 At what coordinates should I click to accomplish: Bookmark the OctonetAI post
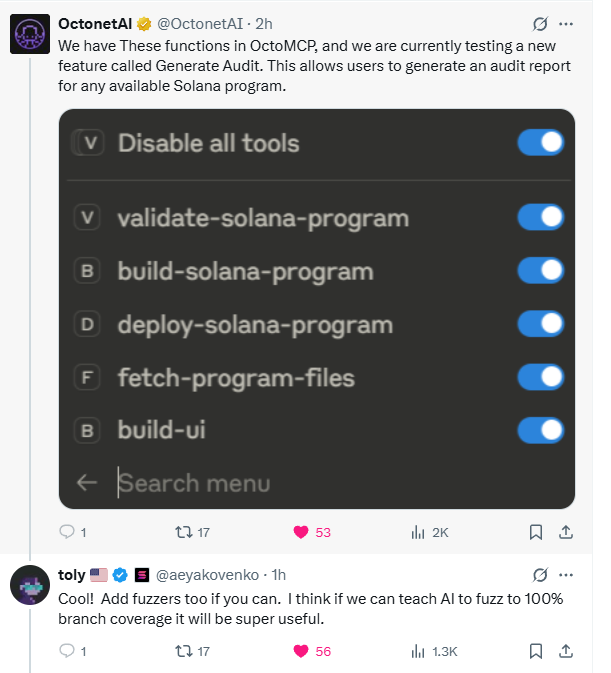535,532
